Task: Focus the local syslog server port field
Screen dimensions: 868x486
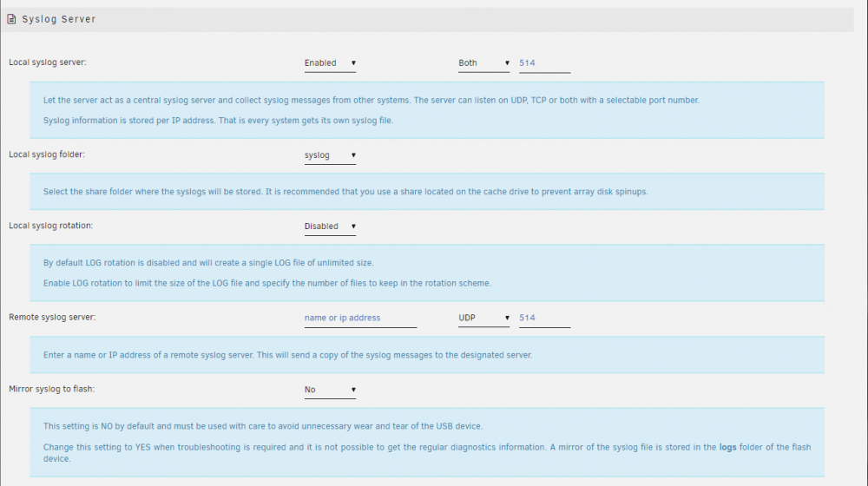Action: click(545, 63)
